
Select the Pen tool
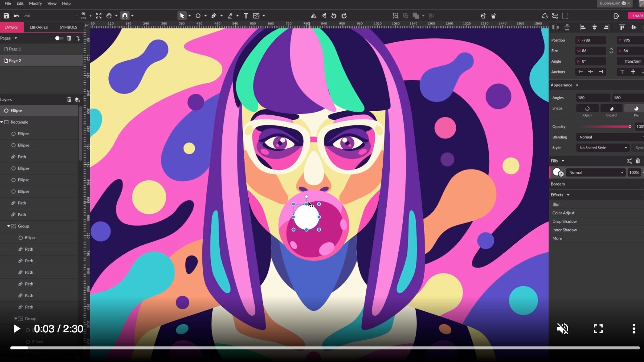click(214, 16)
